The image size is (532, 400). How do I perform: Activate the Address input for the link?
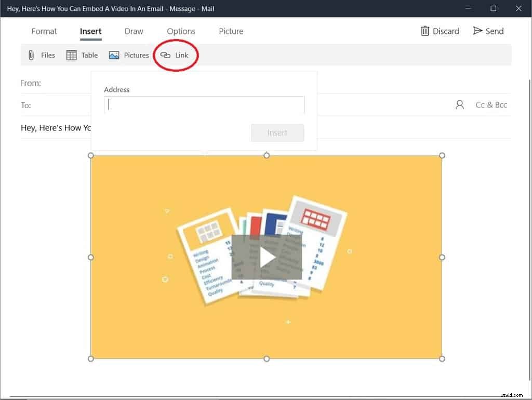point(204,105)
